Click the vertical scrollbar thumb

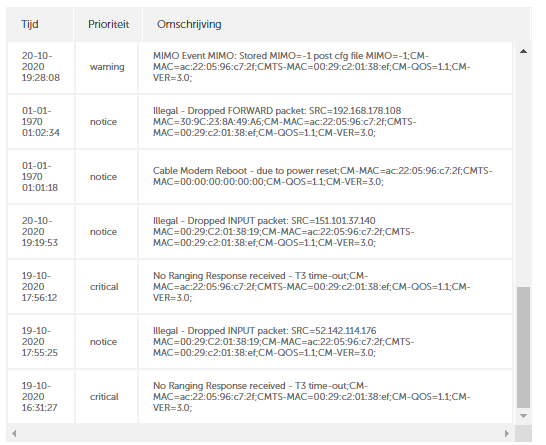[523, 348]
